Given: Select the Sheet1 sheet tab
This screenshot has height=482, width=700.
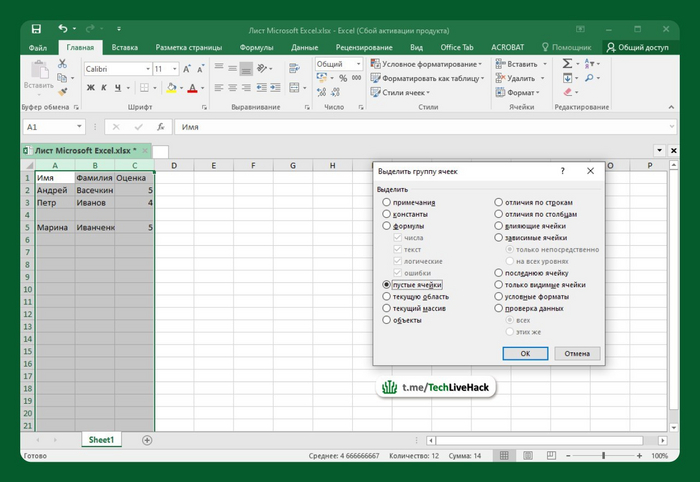Looking at the screenshot, I should [x=101, y=440].
